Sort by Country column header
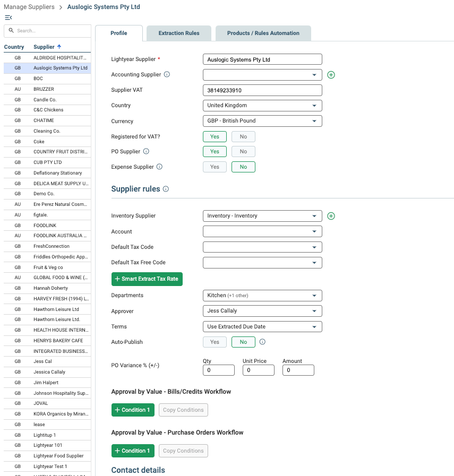Viewport: 454px width, 476px height. pyautogui.click(x=14, y=47)
